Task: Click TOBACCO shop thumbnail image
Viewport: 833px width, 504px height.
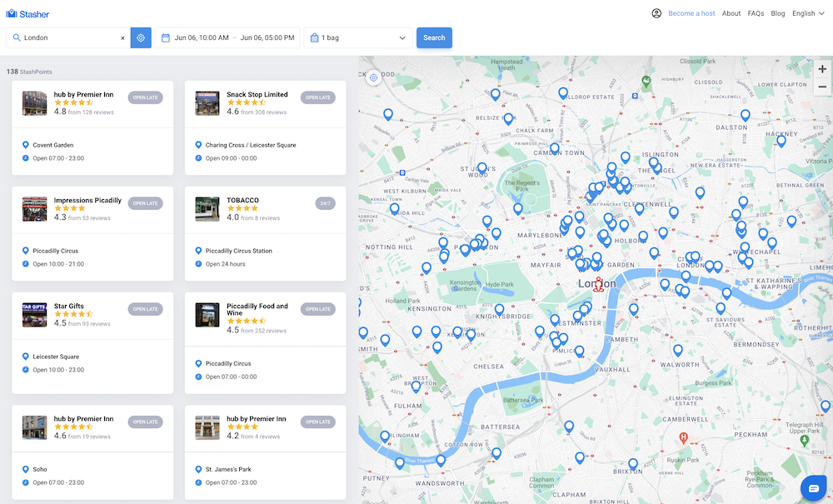Action: 207,209
